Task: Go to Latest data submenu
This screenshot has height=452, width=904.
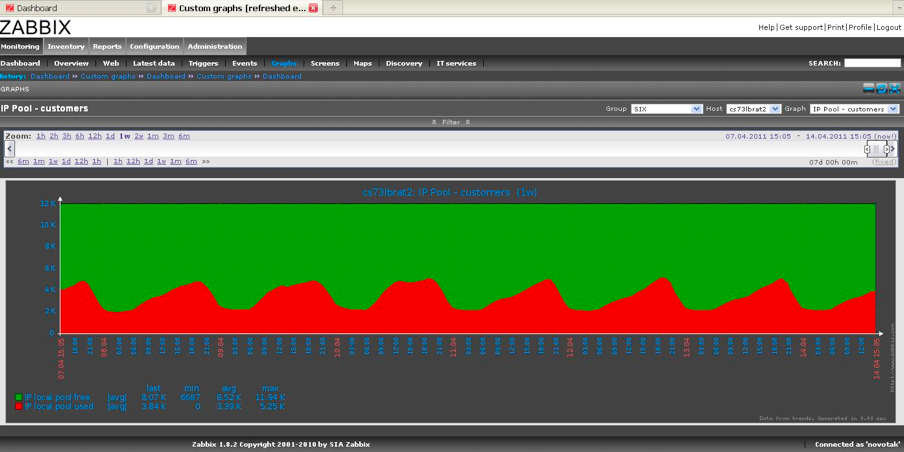Action: point(154,63)
